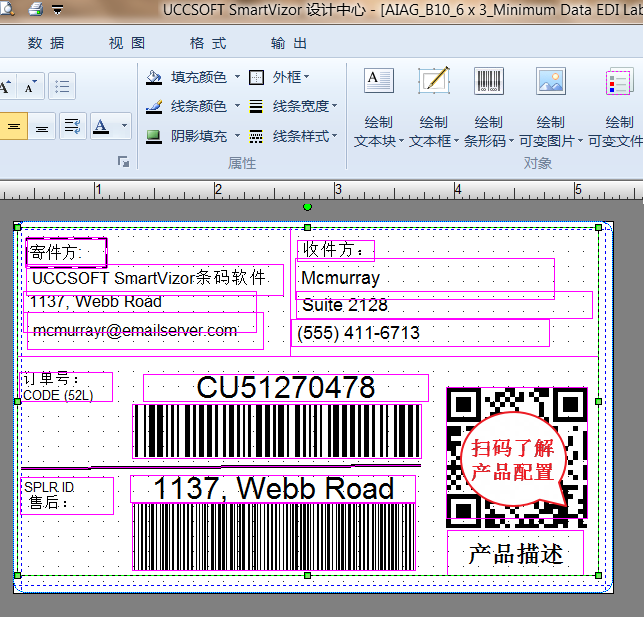Decrease font size with the shrink-font icon
Image resolution: width=644 pixels, height=617 pixels.
tap(31, 86)
